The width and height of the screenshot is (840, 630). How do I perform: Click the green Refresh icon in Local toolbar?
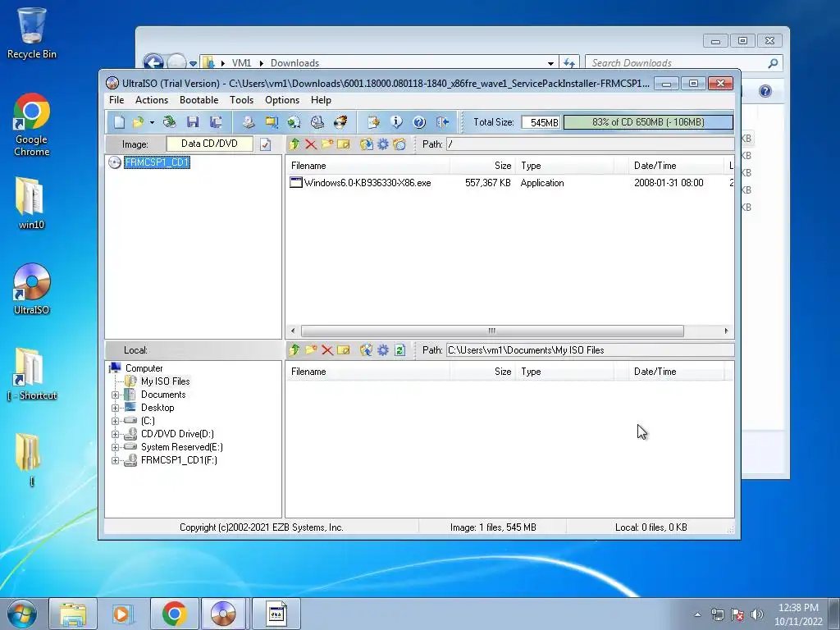pyautogui.click(x=399, y=349)
